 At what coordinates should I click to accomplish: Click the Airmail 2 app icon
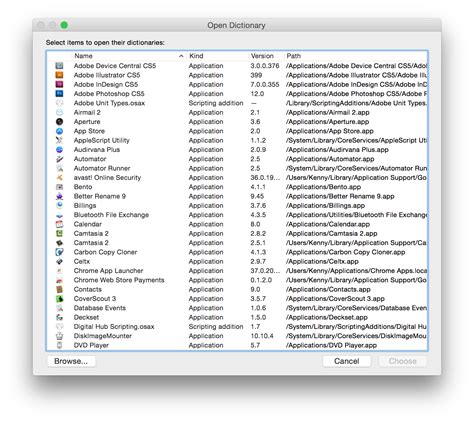tap(59, 112)
